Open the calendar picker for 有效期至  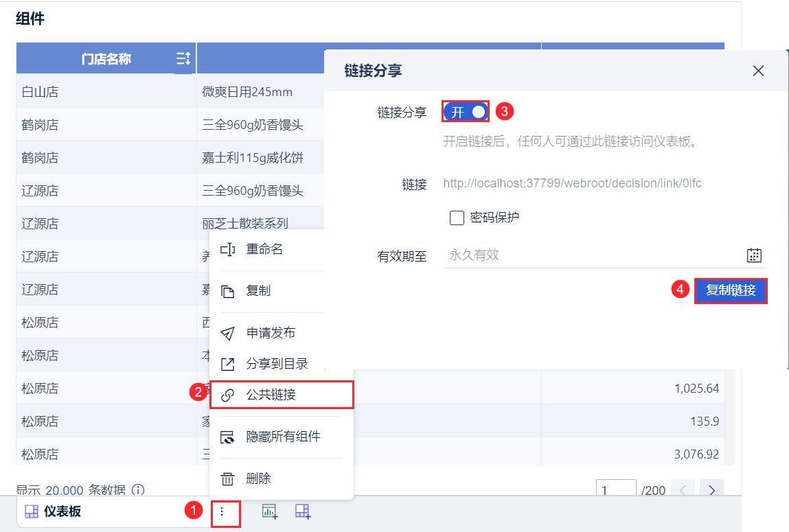point(754,255)
